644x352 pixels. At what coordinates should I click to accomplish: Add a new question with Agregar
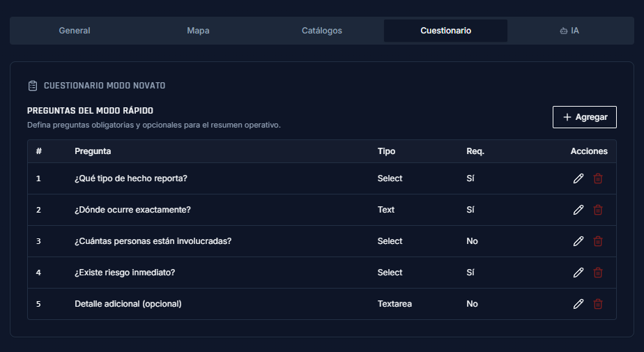[585, 117]
